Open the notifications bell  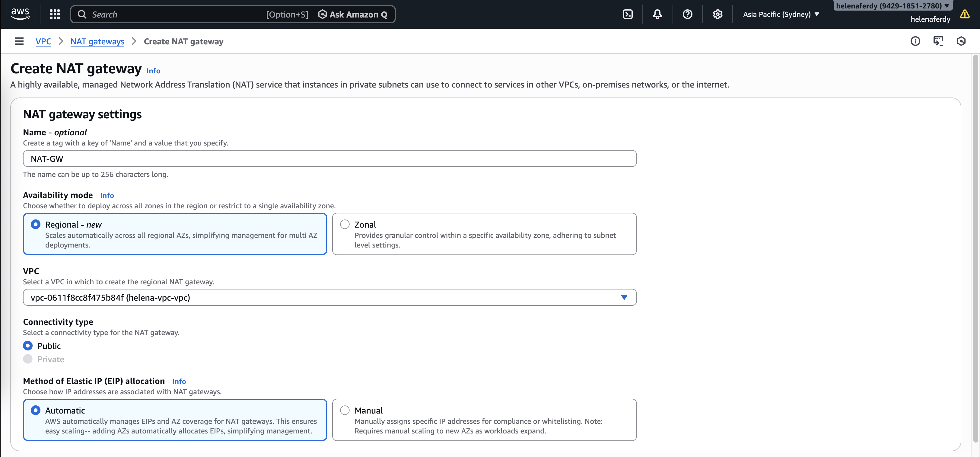coord(657,14)
